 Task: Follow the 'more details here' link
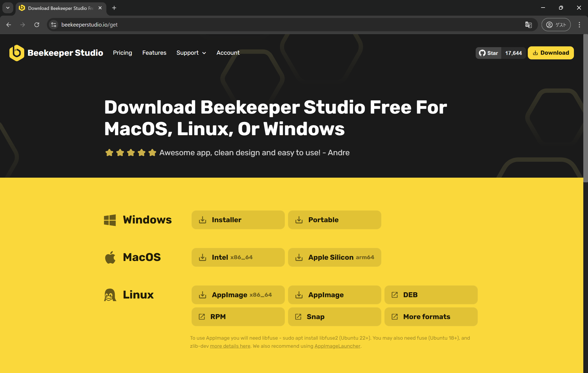[230, 346]
